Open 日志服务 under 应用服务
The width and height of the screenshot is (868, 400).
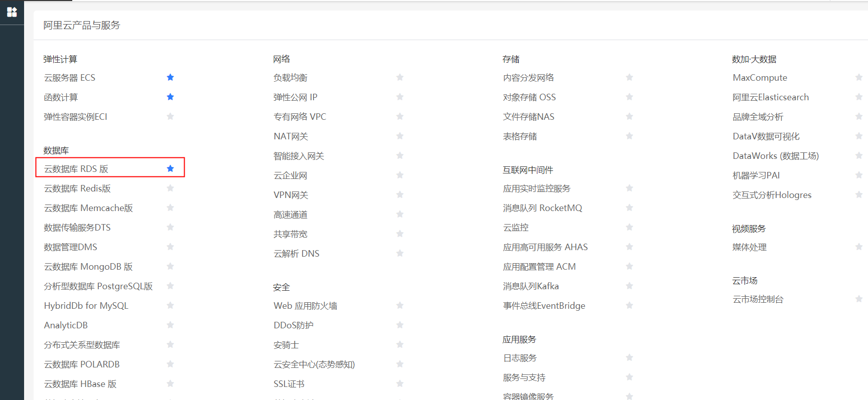[x=520, y=358]
